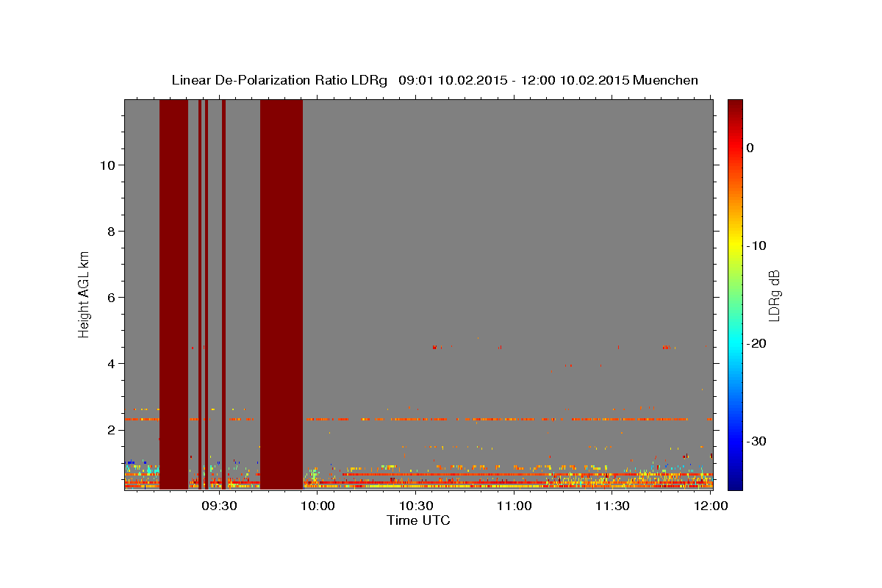Click the 'LDRg dB' colorbar label
The image size is (882, 588).
pyautogui.click(x=774, y=295)
